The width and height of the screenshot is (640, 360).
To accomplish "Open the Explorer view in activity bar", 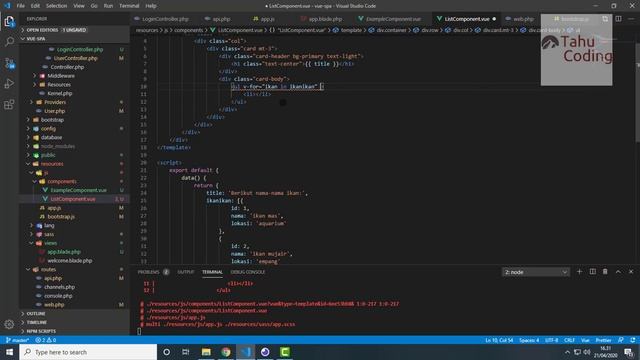I will click(x=9, y=21).
